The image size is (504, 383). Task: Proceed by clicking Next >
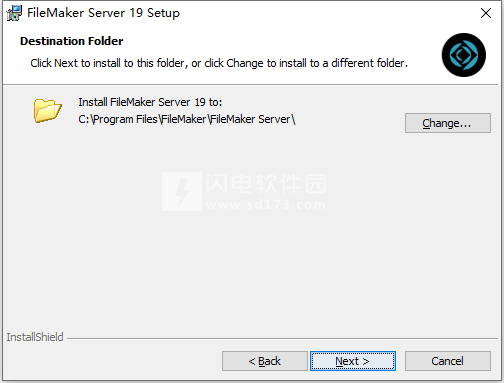(353, 361)
